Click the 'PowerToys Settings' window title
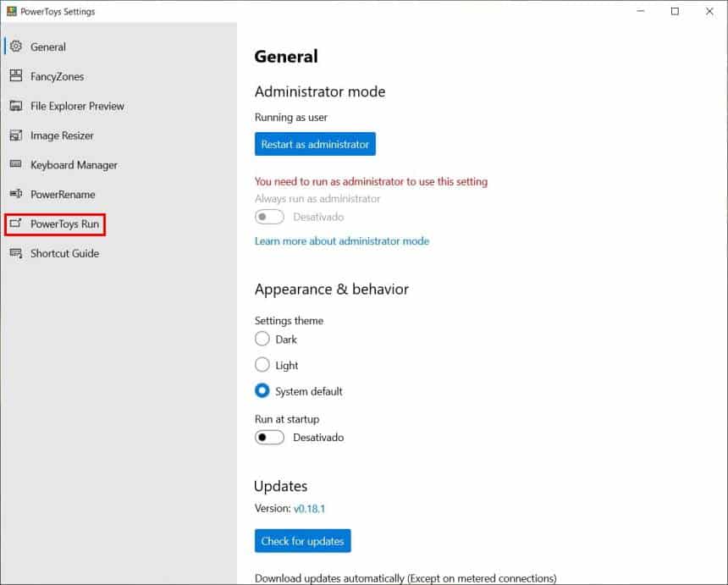This screenshot has height=585, width=728. (x=58, y=12)
